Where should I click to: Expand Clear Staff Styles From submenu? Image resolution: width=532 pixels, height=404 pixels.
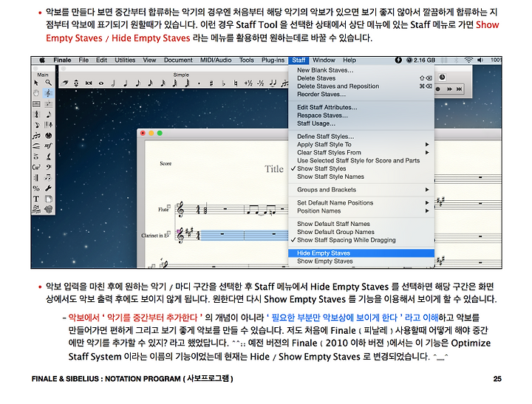pyautogui.click(x=361, y=153)
